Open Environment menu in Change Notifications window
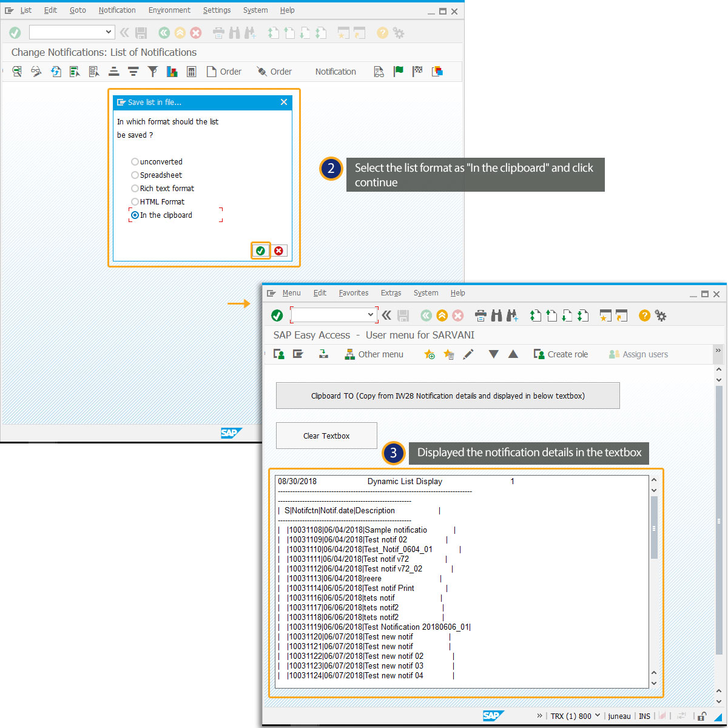728x728 pixels. pyautogui.click(x=169, y=10)
